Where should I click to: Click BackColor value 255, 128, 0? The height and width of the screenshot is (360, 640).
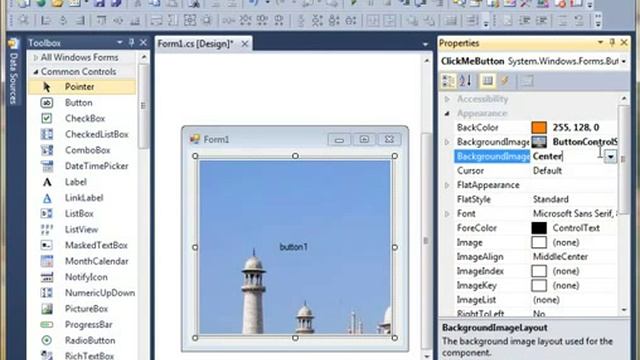click(x=576, y=128)
